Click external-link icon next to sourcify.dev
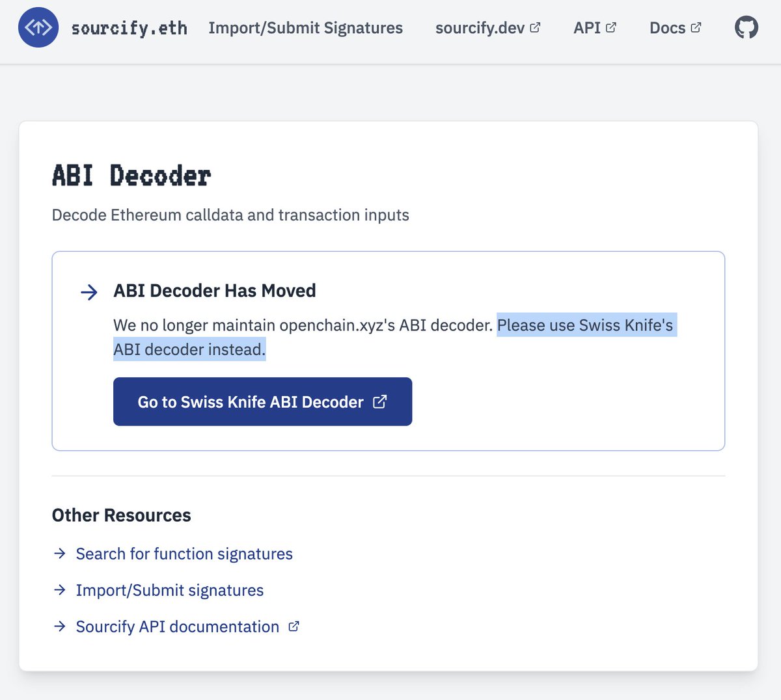The image size is (781, 700). tap(535, 27)
